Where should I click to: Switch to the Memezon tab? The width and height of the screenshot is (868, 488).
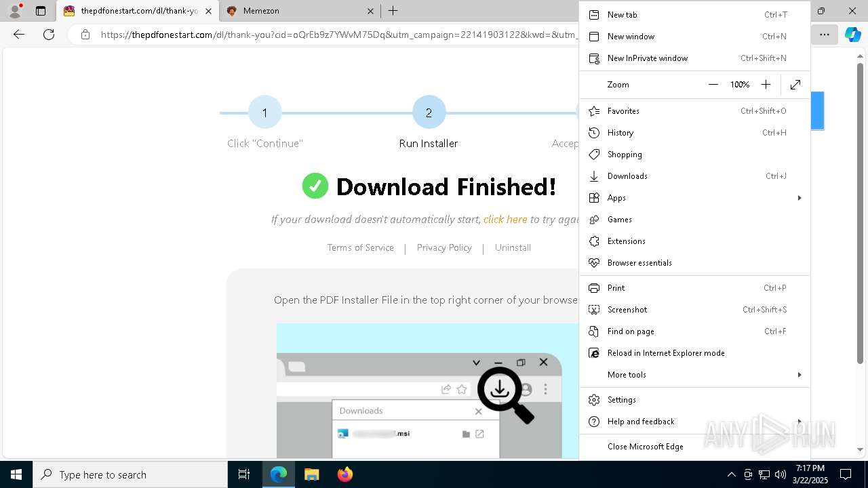pyautogui.click(x=301, y=11)
